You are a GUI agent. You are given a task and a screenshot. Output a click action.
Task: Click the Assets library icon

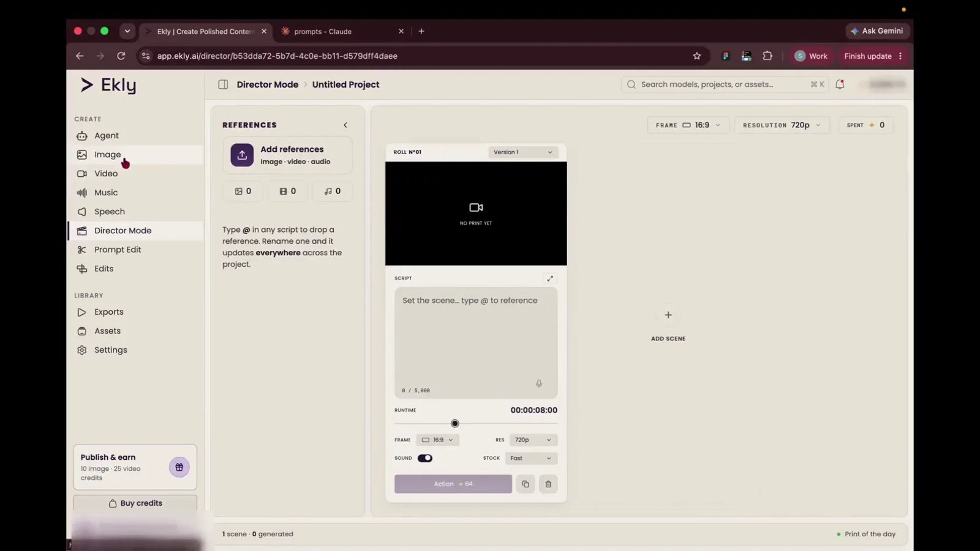(x=82, y=331)
